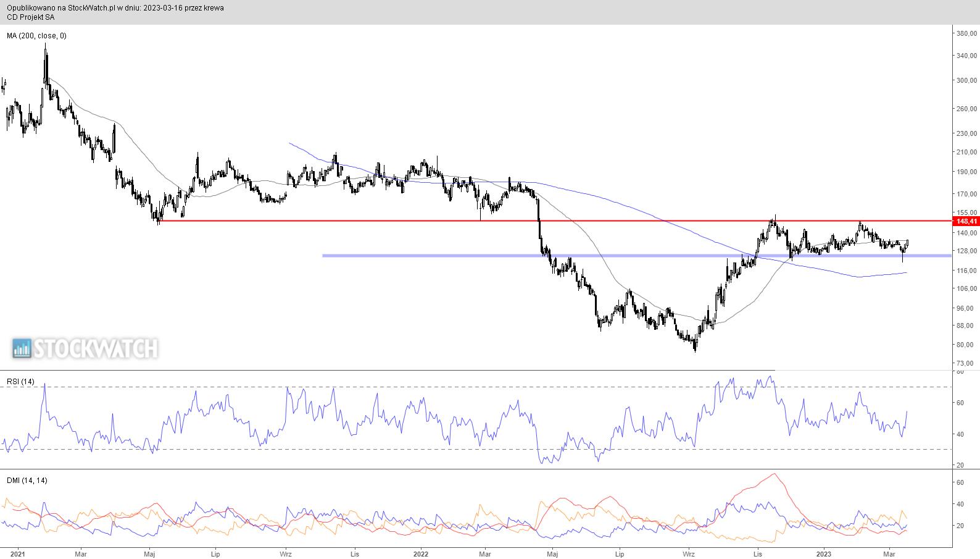Click the 260,00 price axis label

[x=966, y=109]
